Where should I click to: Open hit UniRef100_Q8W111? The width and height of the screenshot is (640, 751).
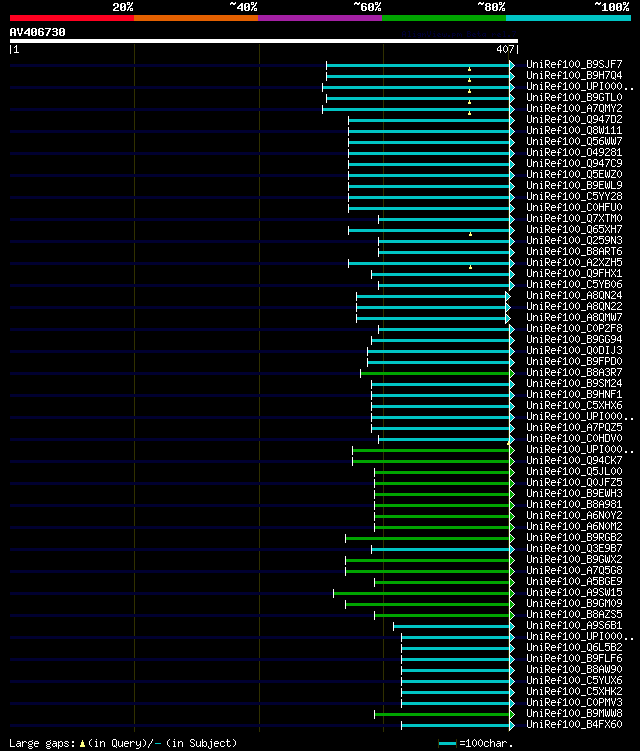(x=574, y=130)
